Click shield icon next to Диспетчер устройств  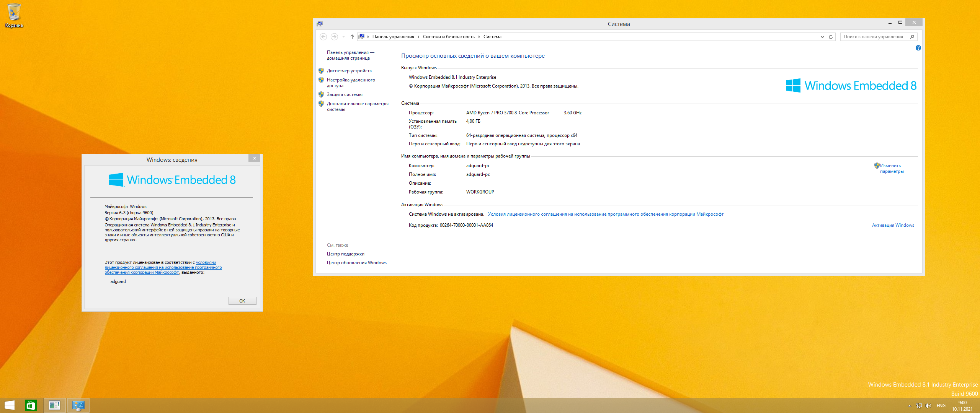(321, 71)
